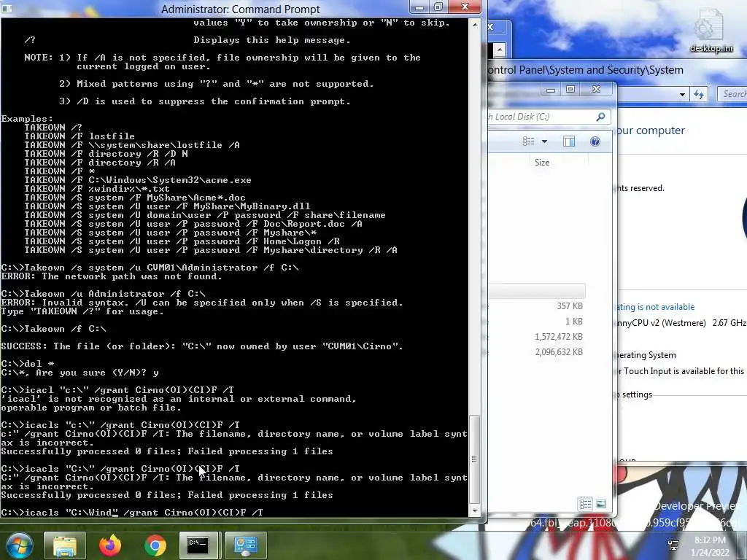This screenshot has width=747, height=560.
Task: Minimize the Command Prompt window
Action: point(419,7)
